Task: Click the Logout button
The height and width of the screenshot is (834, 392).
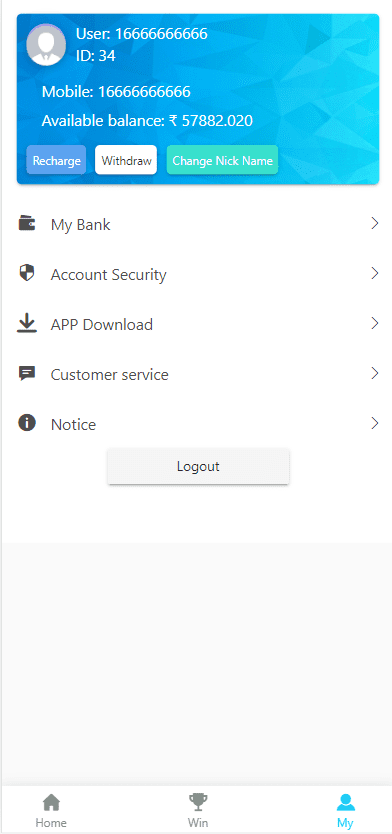Action: pos(198,466)
